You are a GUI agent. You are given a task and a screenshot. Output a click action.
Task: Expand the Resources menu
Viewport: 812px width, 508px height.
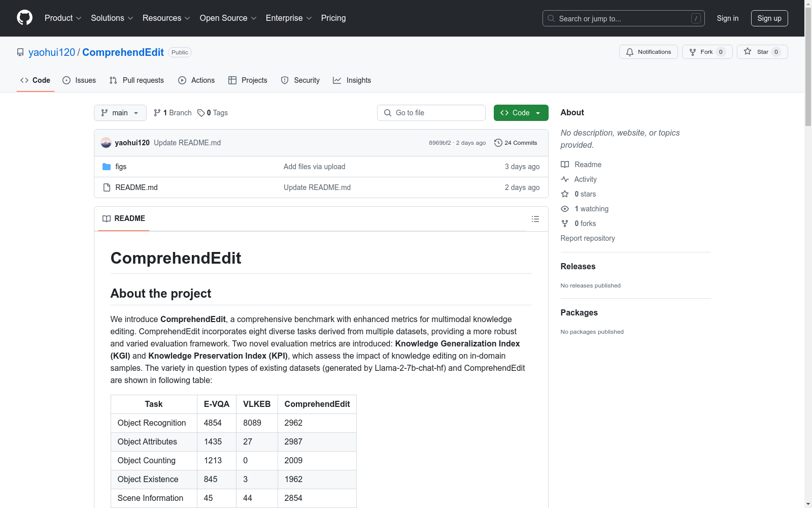coord(166,18)
